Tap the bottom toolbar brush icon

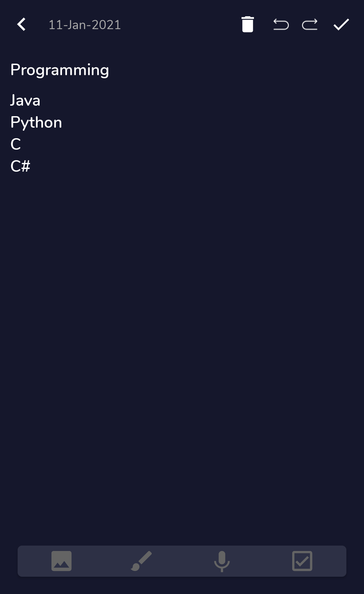[x=142, y=561]
